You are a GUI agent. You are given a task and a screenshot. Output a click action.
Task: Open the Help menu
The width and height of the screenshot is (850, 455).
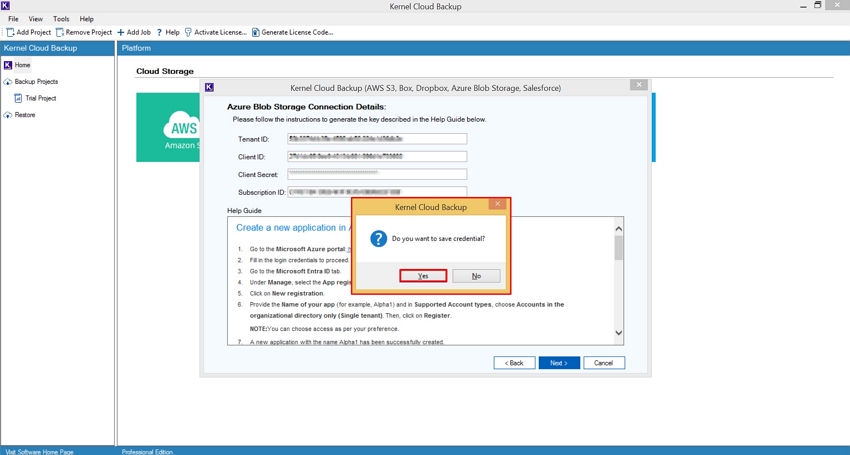(87, 18)
